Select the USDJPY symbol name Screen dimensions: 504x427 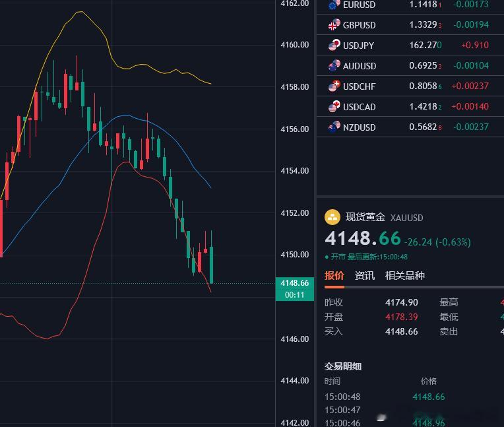(358, 46)
